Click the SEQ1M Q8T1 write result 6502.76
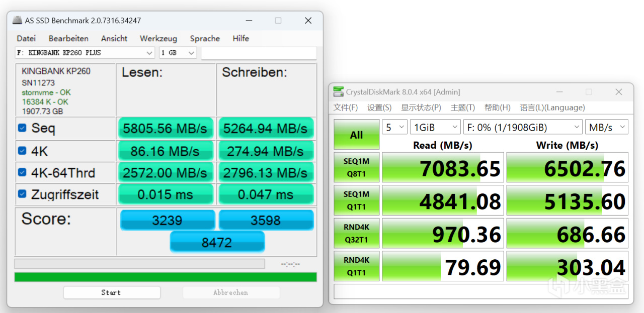Viewport: 644px width, 313px height. click(x=568, y=168)
